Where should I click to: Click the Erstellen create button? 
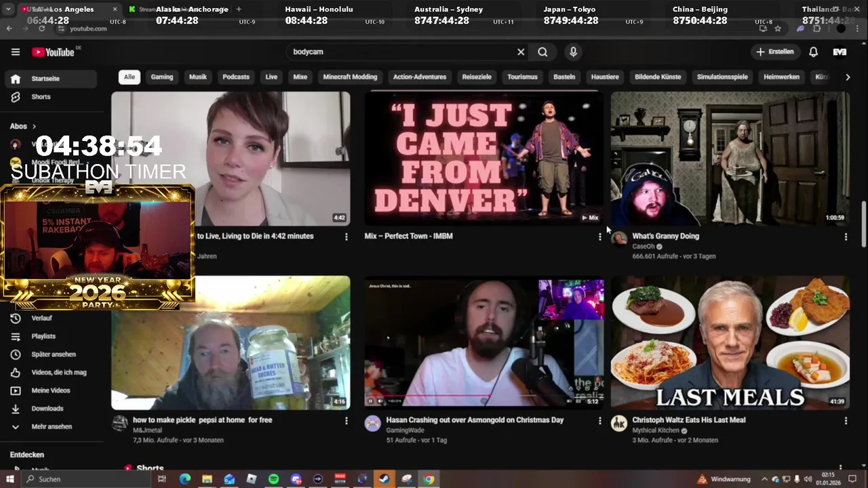tap(775, 52)
